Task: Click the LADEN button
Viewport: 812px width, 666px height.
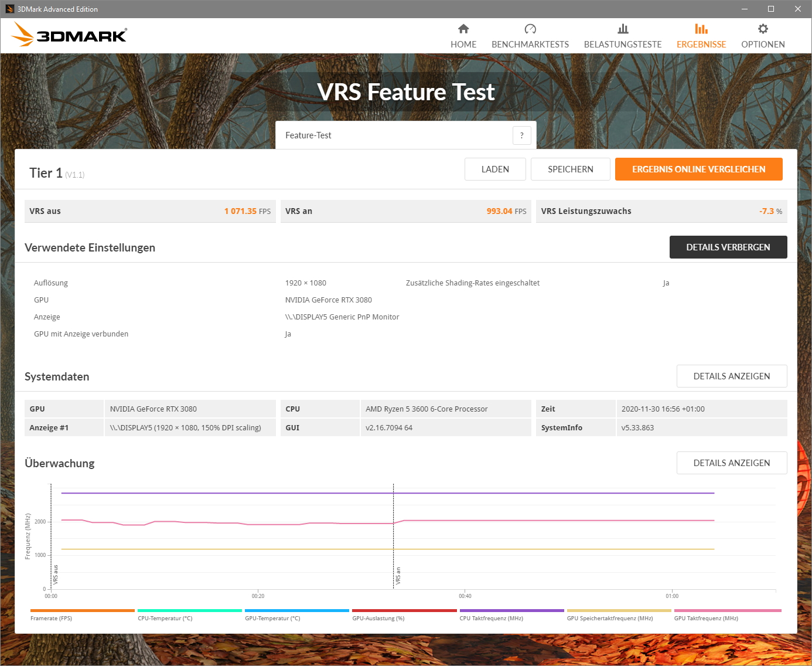Action: point(495,169)
